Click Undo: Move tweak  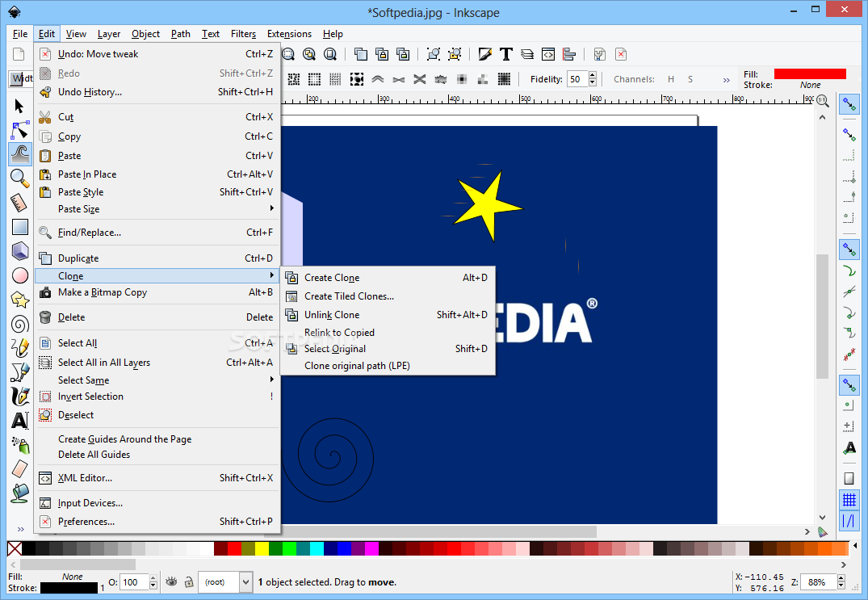(157, 53)
